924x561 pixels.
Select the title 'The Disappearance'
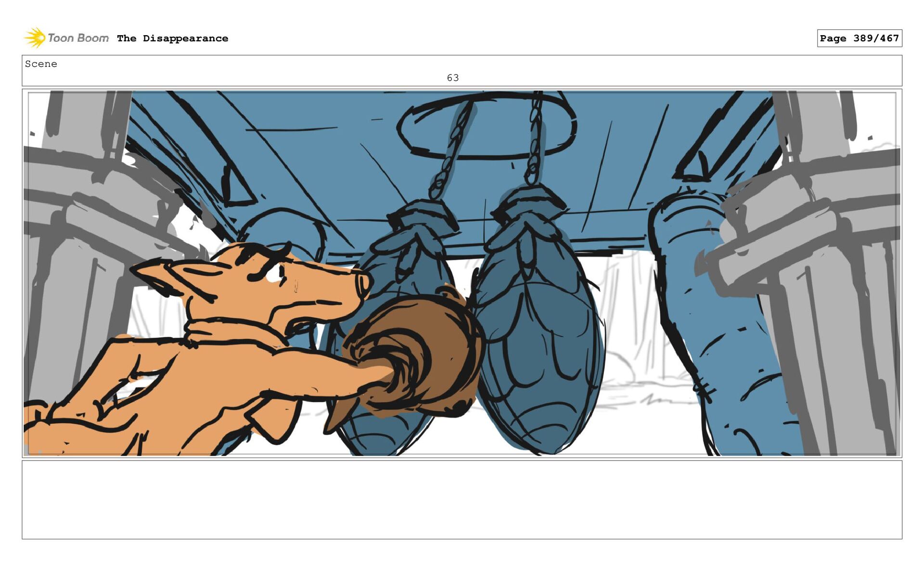click(172, 38)
